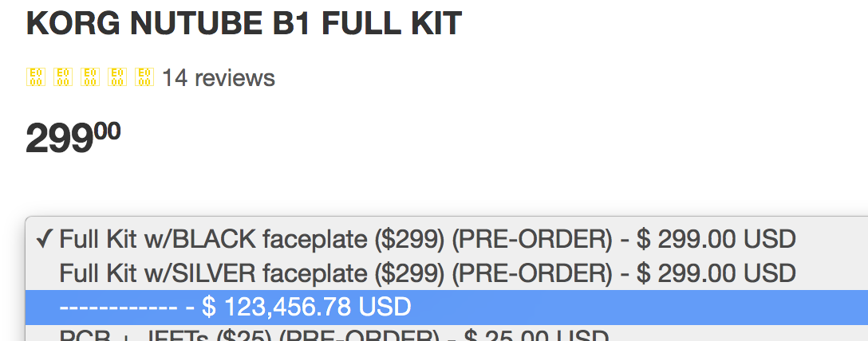This screenshot has height=341, width=868.
Task: Click the number 14 in reviews count
Action: coord(175,78)
